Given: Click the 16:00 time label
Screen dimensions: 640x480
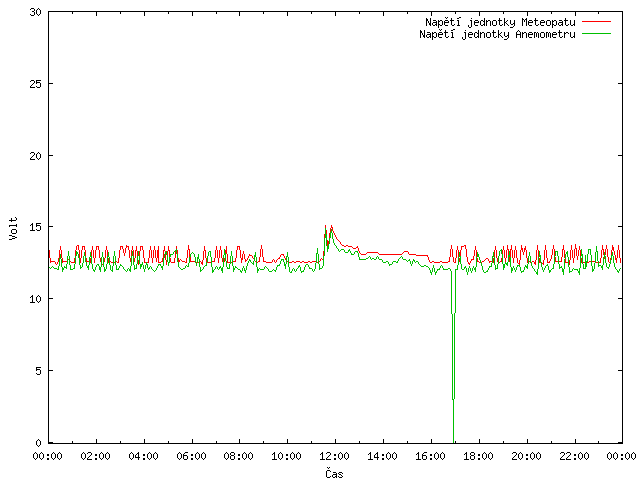Looking at the screenshot, I should (430, 456).
